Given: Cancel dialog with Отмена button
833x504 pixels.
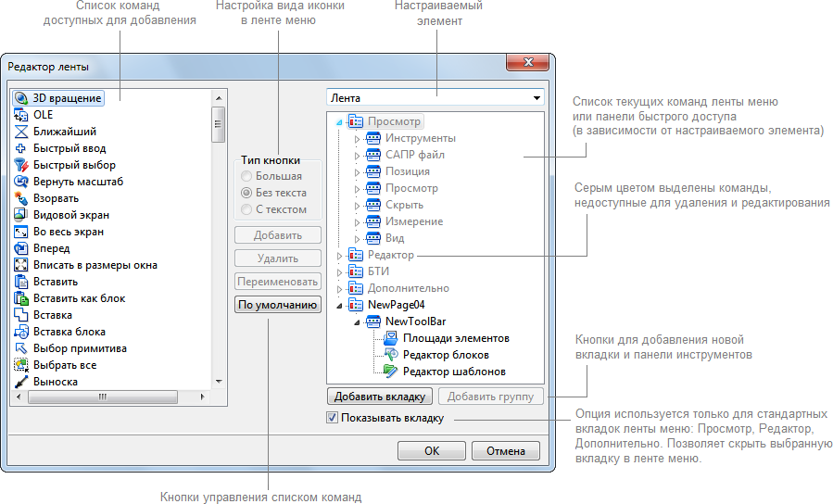Looking at the screenshot, I should tap(505, 451).
